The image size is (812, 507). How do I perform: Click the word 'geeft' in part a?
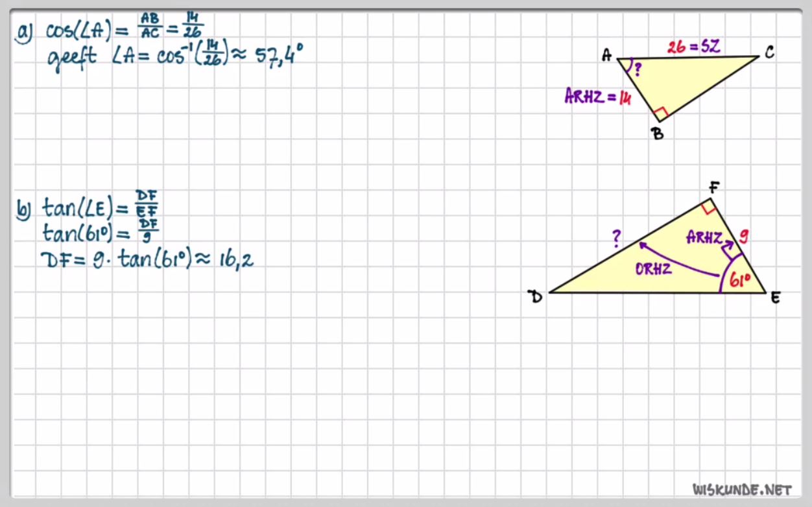[71, 57]
